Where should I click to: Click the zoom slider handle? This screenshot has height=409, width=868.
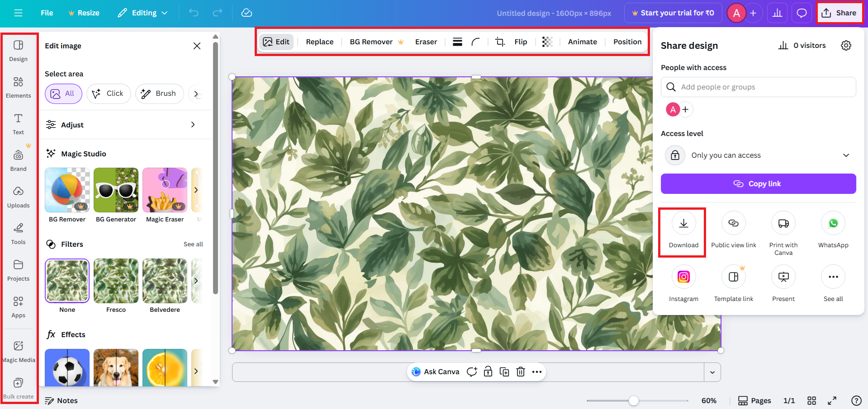[x=633, y=400]
